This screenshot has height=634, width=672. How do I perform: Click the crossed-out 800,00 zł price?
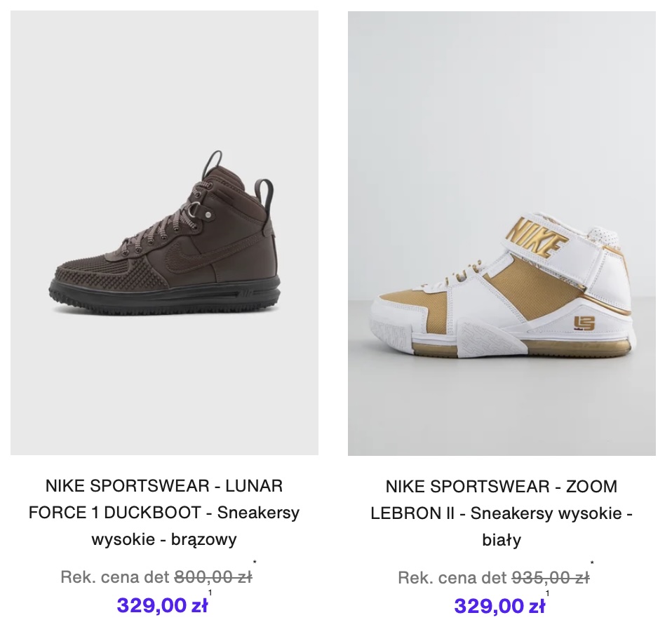coord(213,577)
